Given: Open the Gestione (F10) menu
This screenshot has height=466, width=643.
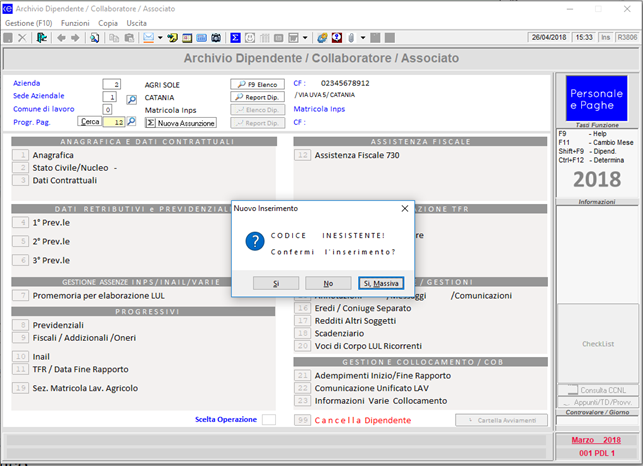Looking at the screenshot, I should (29, 23).
